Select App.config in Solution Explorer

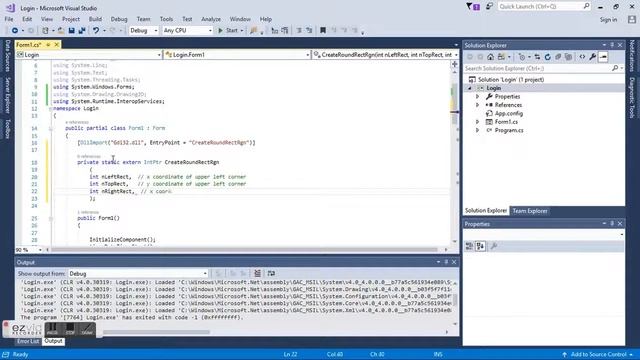tap(509, 113)
